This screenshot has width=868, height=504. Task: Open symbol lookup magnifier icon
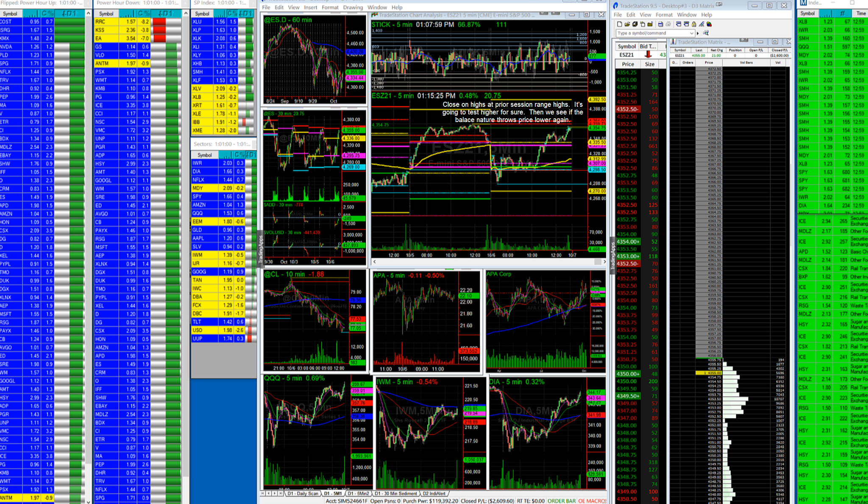[x=706, y=33]
